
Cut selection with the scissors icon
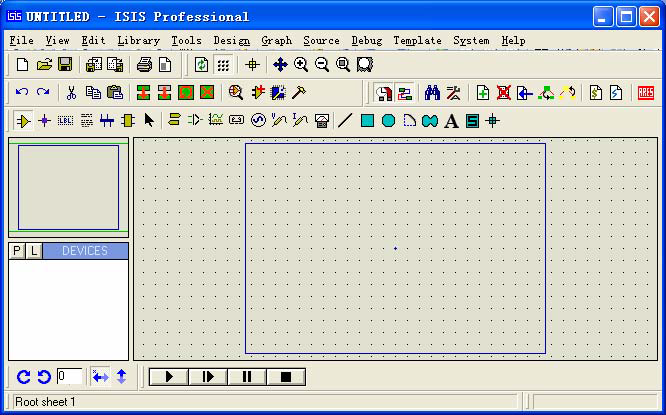pyautogui.click(x=71, y=93)
